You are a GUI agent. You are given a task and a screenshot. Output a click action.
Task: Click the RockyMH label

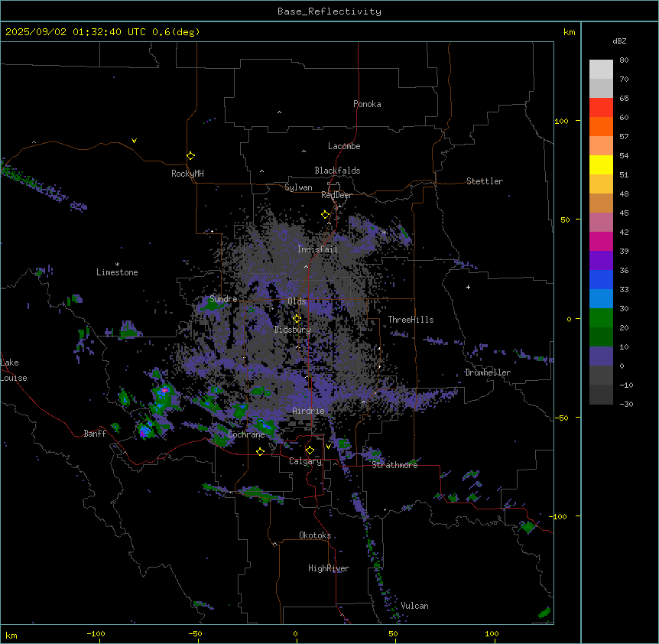pyautogui.click(x=187, y=174)
